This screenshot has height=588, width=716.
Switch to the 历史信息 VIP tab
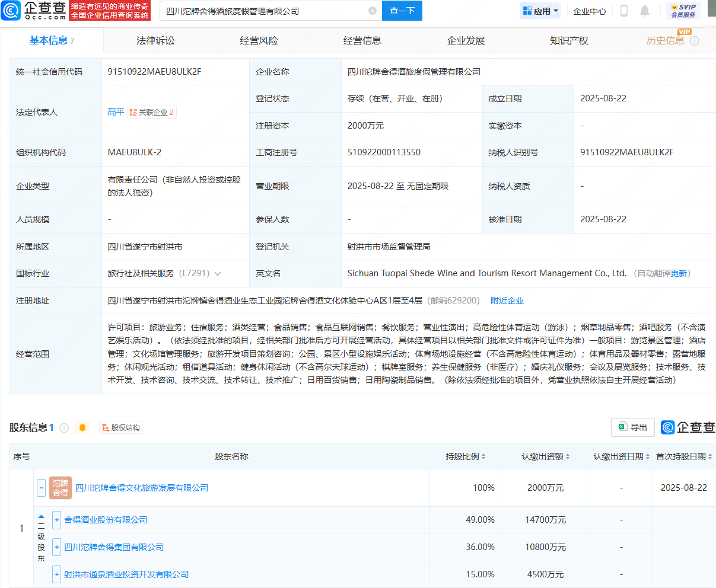tap(665, 40)
